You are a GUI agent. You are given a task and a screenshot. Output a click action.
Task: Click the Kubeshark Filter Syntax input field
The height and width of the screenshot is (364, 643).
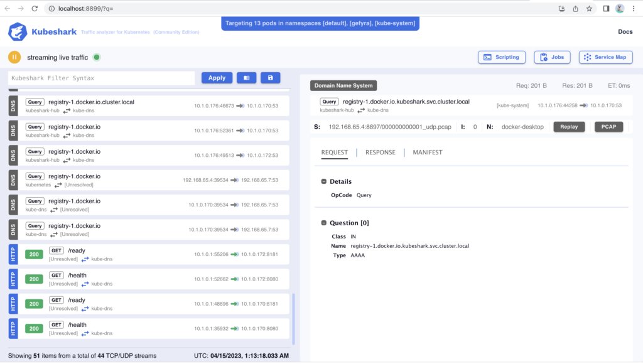pyautogui.click(x=100, y=78)
